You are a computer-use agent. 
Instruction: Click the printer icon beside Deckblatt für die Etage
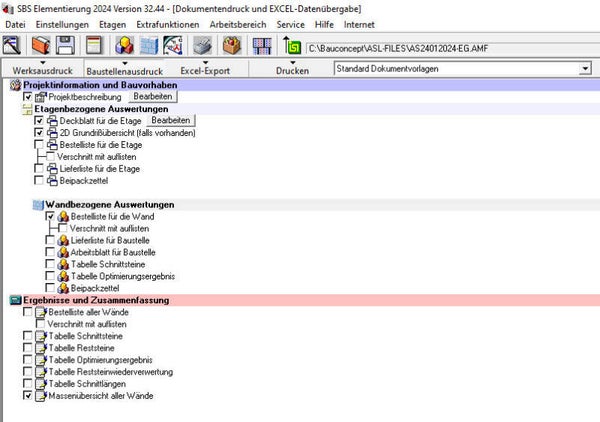[x=52, y=121]
